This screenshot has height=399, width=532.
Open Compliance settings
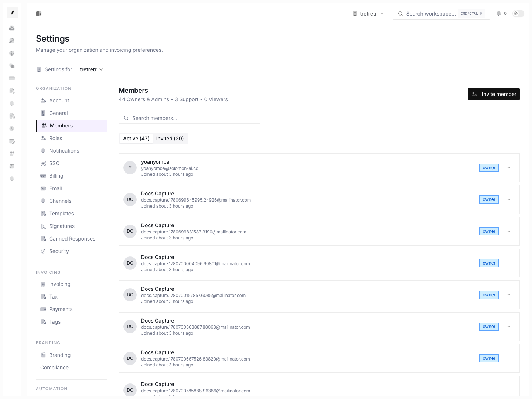point(71,368)
